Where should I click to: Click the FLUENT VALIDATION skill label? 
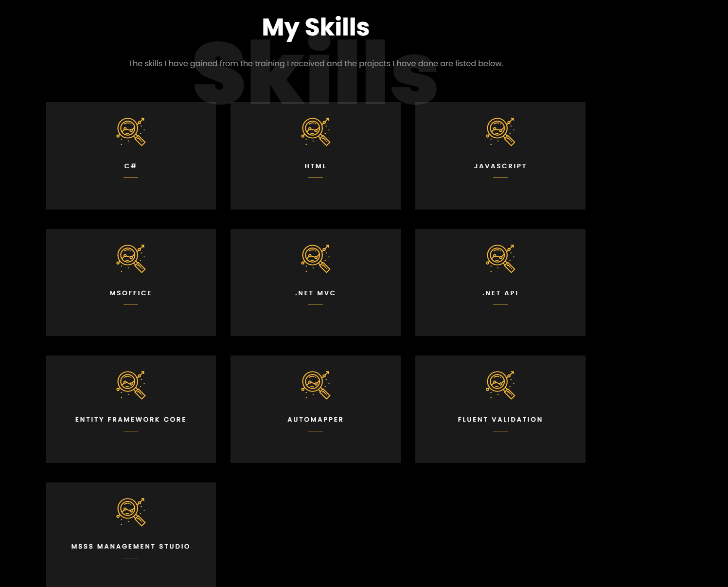(500, 419)
